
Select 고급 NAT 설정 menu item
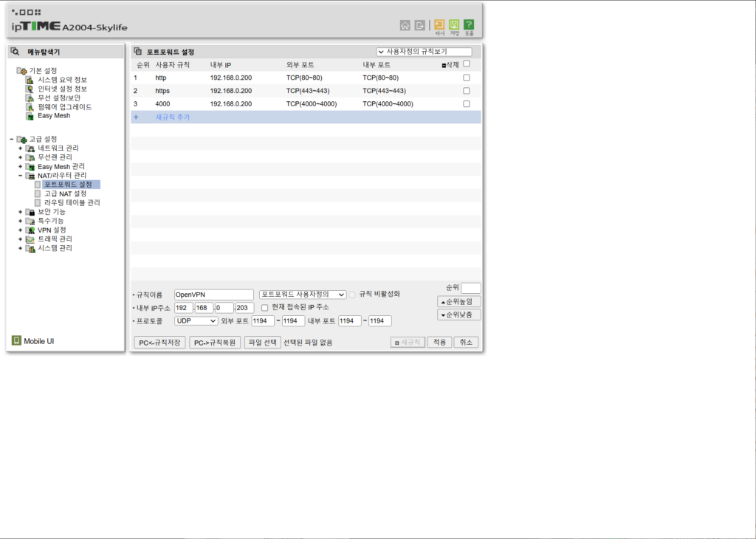(65, 193)
